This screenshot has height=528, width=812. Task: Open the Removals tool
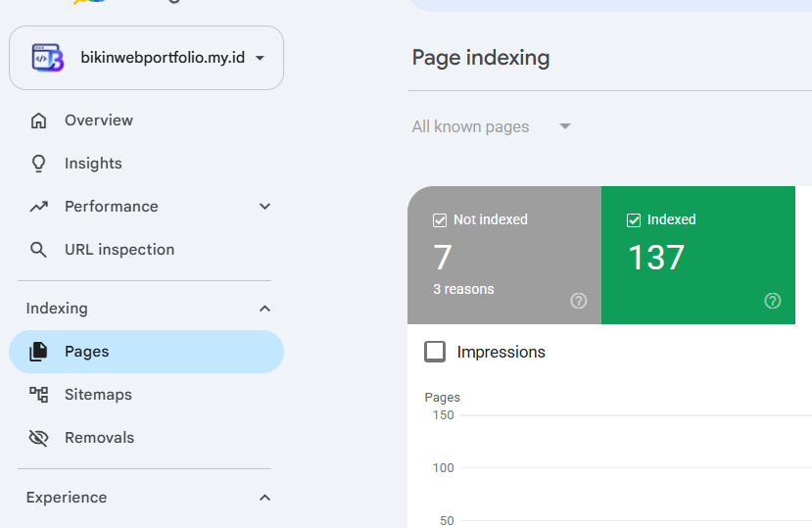click(147, 437)
